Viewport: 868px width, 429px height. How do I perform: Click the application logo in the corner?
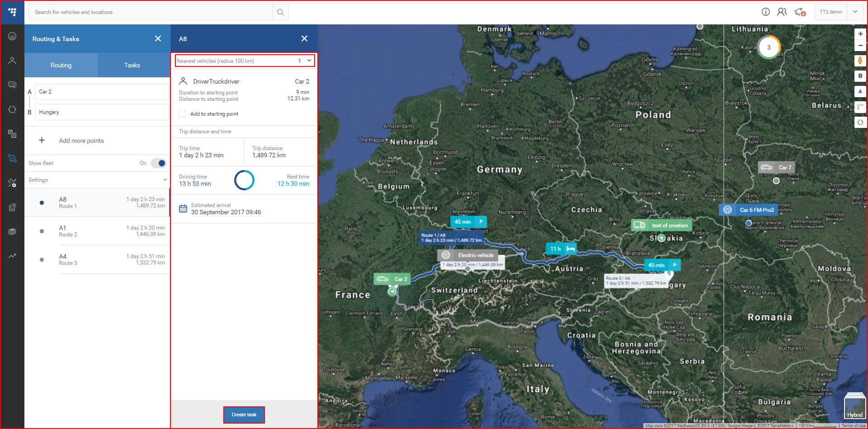[x=12, y=12]
